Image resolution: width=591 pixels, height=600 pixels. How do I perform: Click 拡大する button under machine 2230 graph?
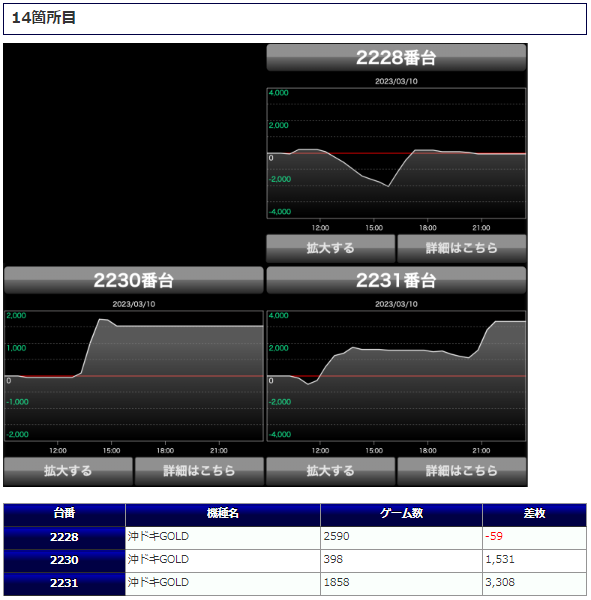click(68, 471)
